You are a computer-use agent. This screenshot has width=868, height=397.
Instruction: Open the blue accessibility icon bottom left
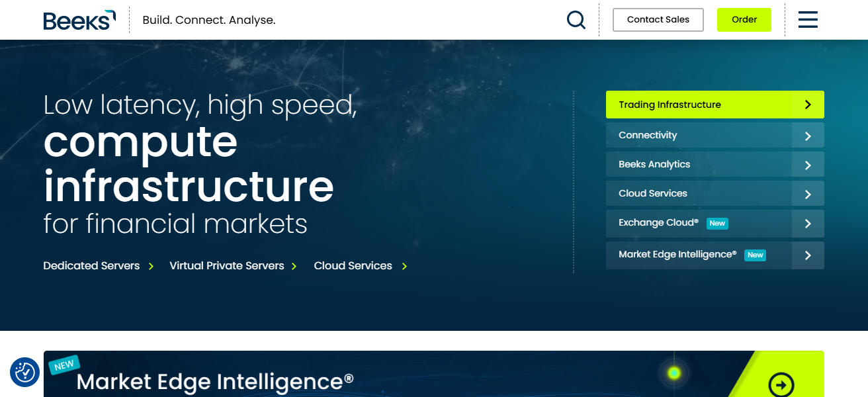pos(24,373)
